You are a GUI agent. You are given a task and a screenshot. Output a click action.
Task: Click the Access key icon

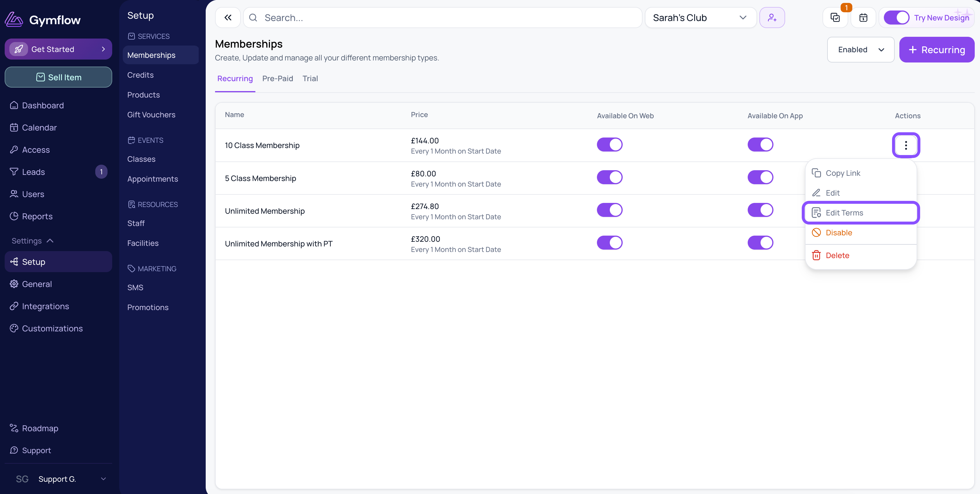coord(14,150)
